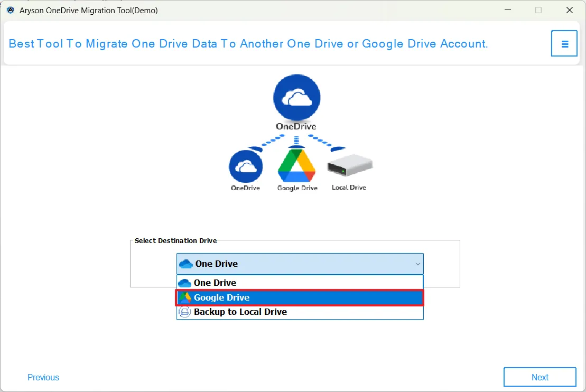The image size is (586, 392).
Task: Click the Select Destination Drive group label
Action: [175, 240]
